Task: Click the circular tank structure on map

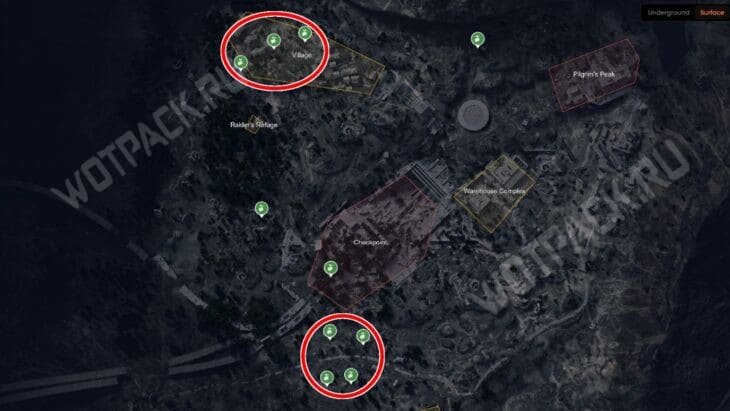Action: (473, 115)
